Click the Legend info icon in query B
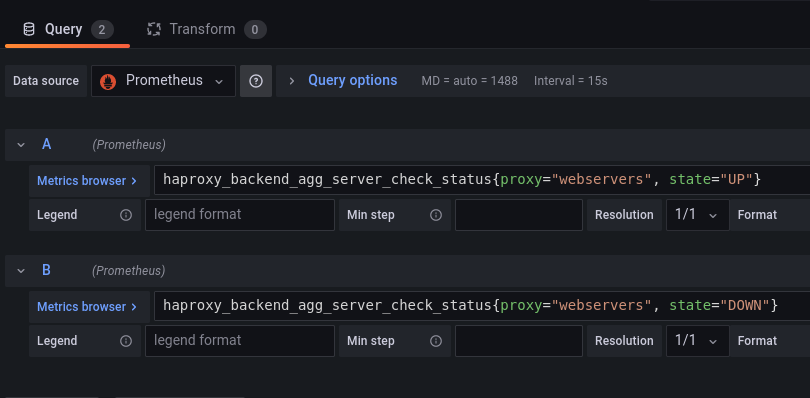 tap(126, 341)
